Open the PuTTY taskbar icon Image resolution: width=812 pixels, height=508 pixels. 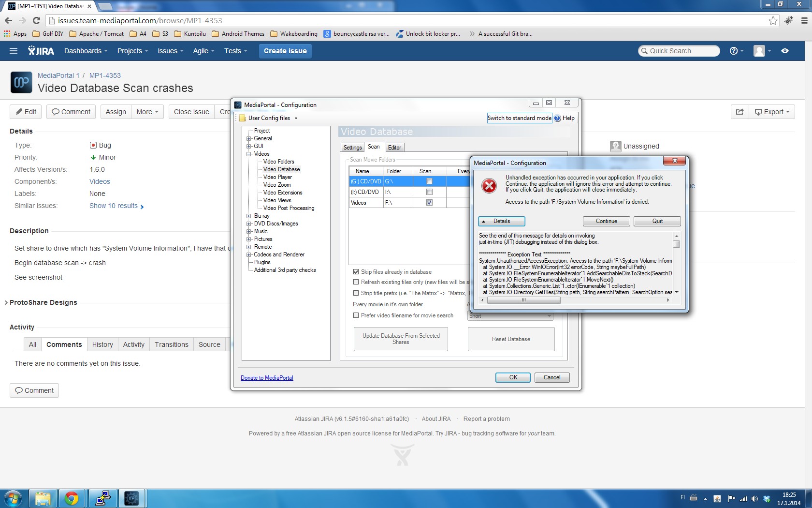(102, 498)
